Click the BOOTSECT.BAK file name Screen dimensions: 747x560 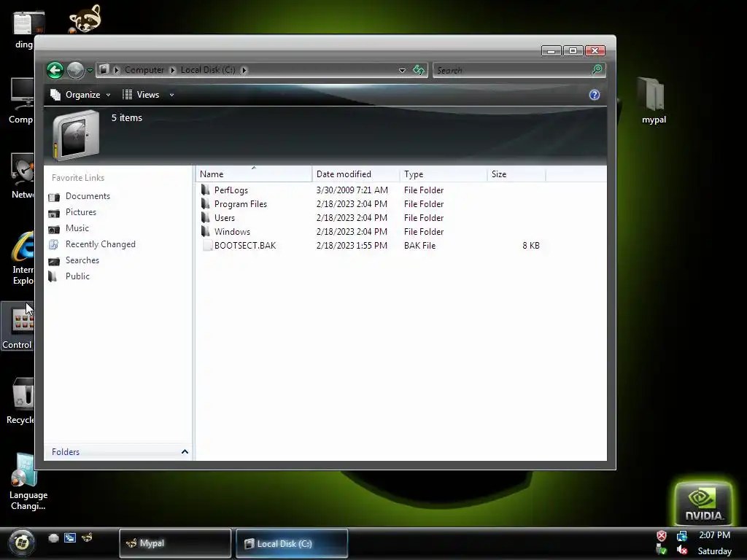pyautogui.click(x=245, y=246)
